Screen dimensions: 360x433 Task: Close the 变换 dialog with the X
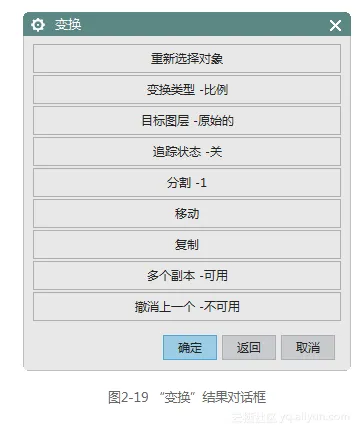pos(335,25)
